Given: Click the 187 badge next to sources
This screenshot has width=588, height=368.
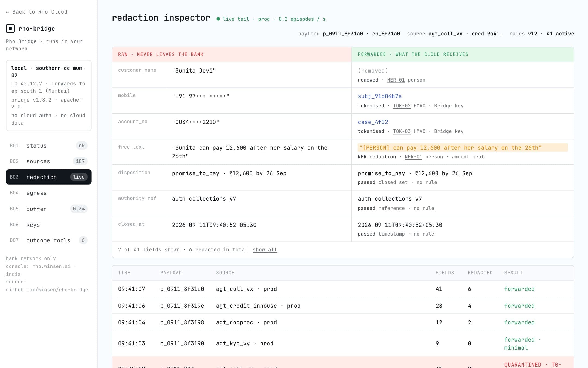Looking at the screenshot, I should tap(80, 161).
